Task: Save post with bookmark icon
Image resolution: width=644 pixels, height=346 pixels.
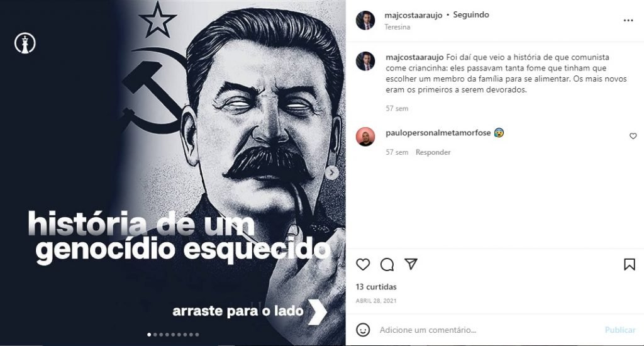Action: pos(629,264)
